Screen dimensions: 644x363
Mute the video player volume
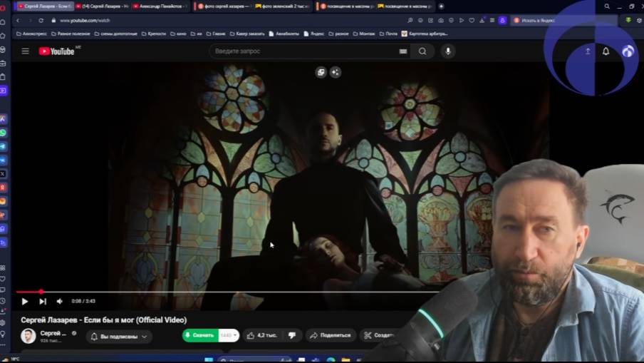tap(60, 302)
